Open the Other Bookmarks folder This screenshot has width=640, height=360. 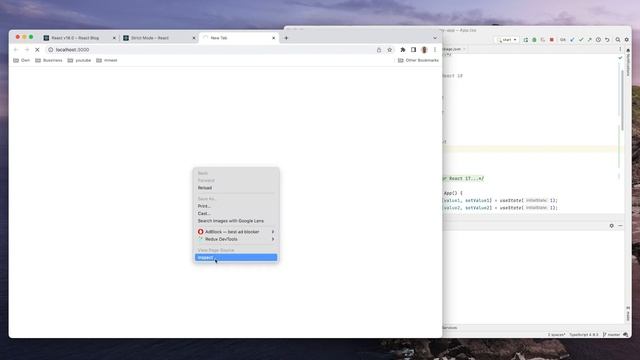click(x=418, y=60)
